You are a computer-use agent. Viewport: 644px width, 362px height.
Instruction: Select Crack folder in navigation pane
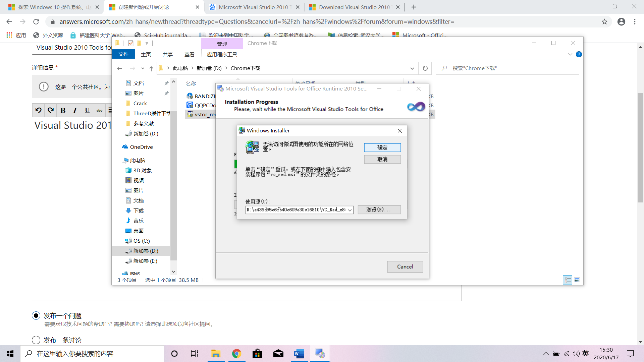pos(140,104)
